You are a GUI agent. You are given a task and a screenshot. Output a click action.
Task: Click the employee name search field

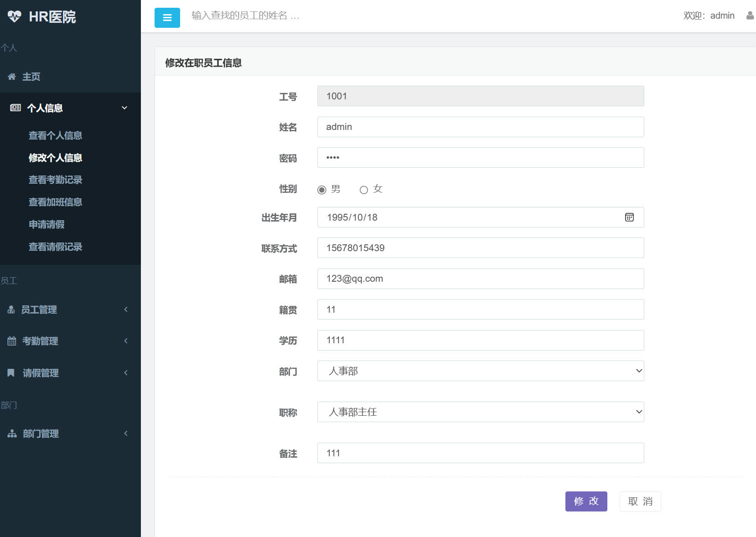(x=274, y=16)
